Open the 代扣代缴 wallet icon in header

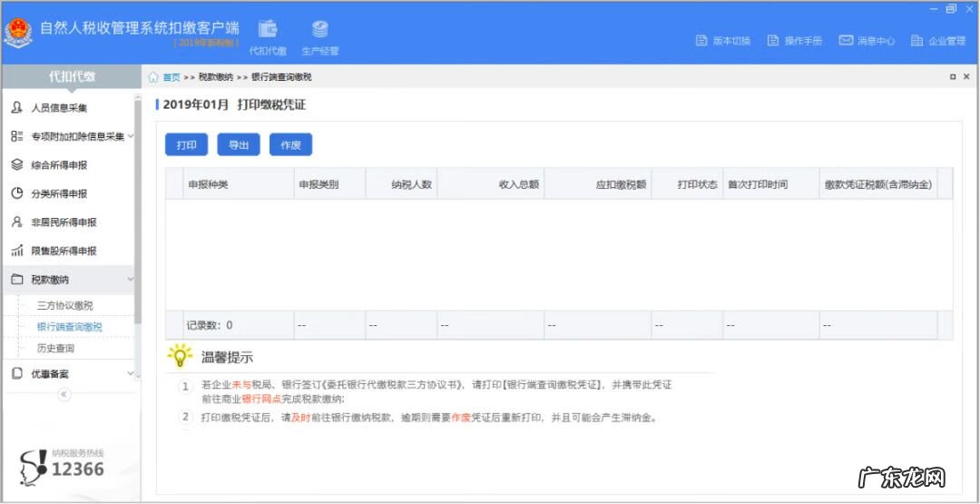[x=268, y=29]
